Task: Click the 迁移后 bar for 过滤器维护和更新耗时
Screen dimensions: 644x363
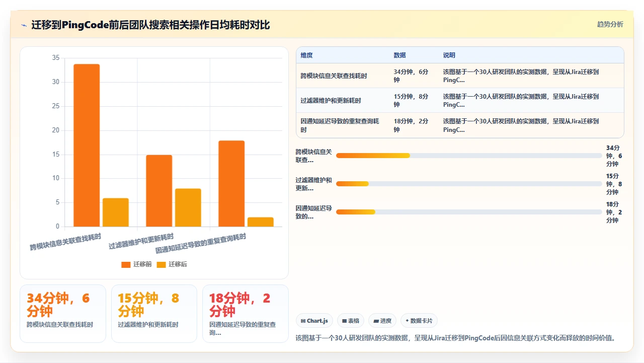Action: click(x=188, y=207)
